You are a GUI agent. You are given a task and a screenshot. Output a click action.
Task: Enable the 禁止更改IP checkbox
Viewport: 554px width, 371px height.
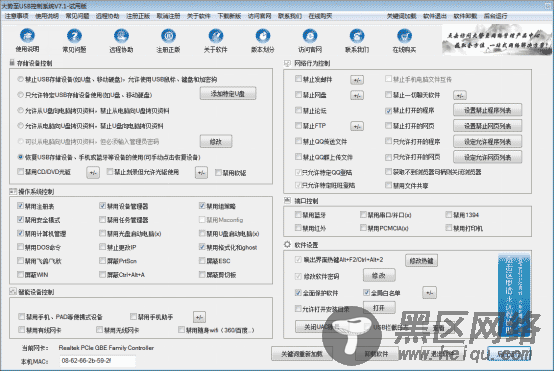point(102,247)
